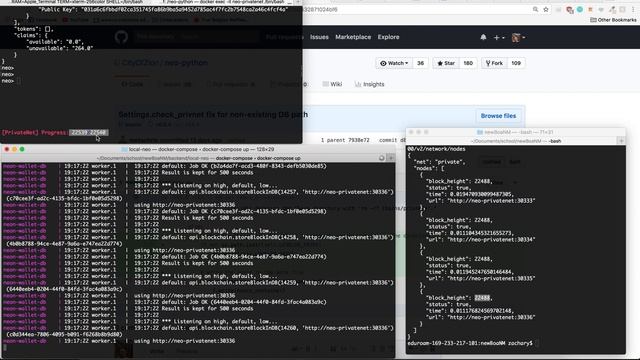Click the GitHub octocat logo behind terminal
The height and width of the screenshot is (360, 640).
pyautogui.click(x=121, y=37)
